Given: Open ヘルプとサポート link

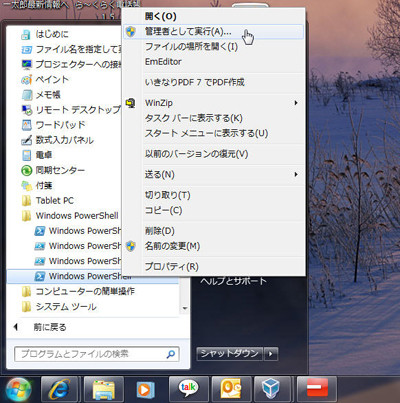Looking at the screenshot, I should tap(233, 281).
